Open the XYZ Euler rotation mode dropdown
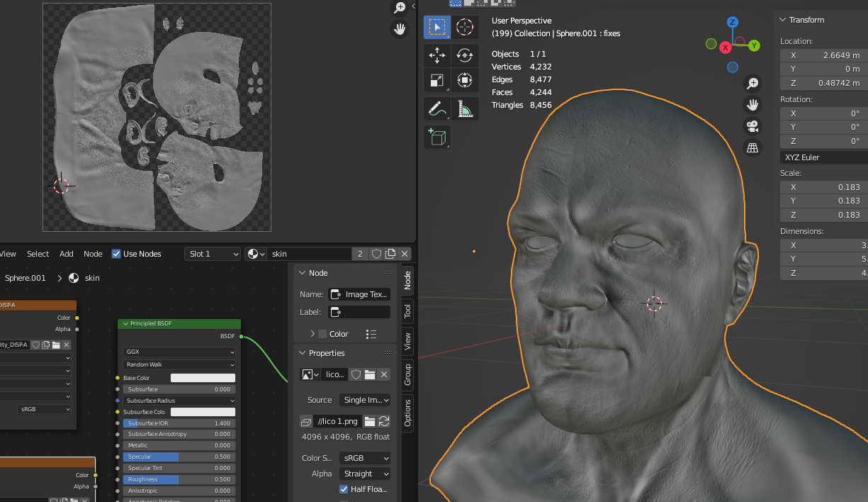The height and width of the screenshot is (502, 868). [x=823, y=157]
